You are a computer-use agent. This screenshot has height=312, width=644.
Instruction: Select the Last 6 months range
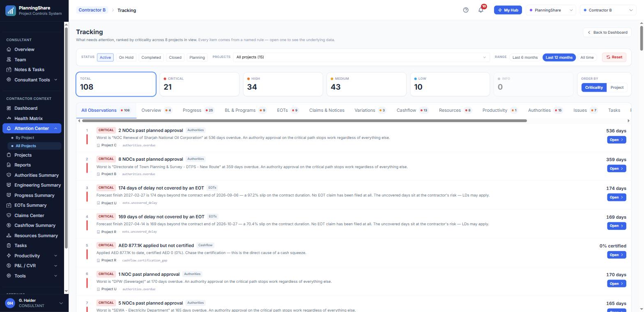(x=525, y=57)
